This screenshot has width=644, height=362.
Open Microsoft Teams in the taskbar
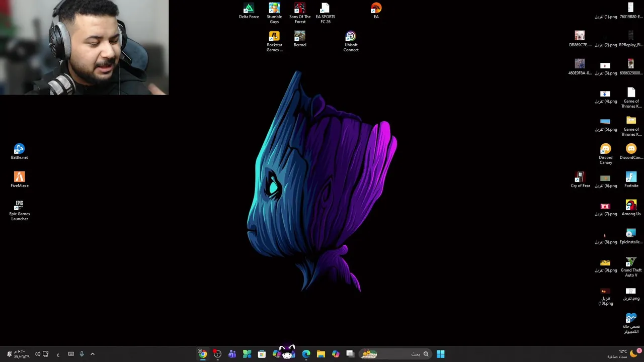232,354
